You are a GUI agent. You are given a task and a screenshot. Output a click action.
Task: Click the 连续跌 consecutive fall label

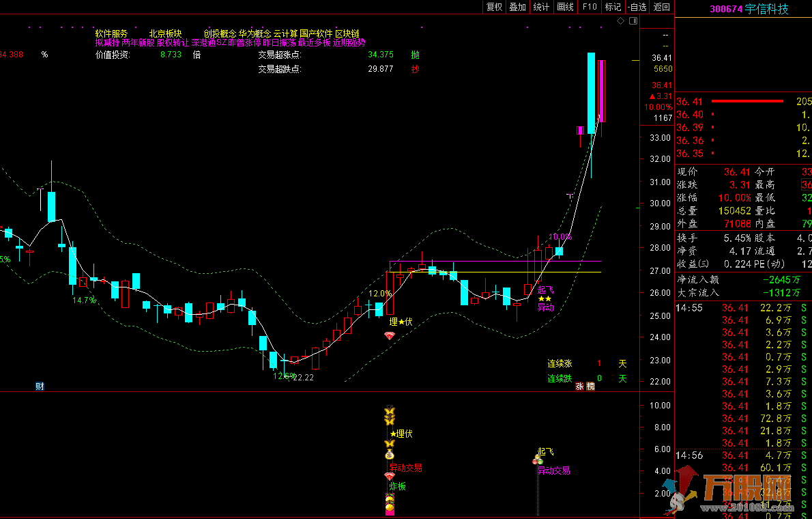(x=560, y=378)
